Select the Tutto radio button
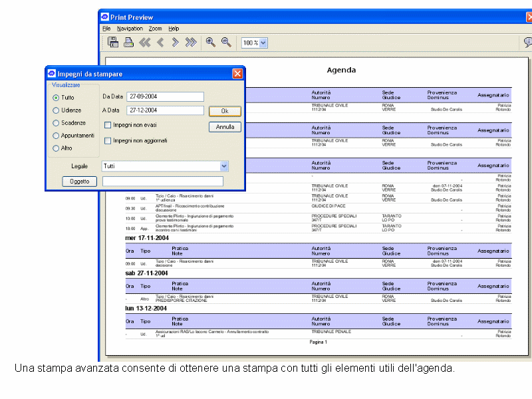532x399 pixels. (x=56, y=98)
